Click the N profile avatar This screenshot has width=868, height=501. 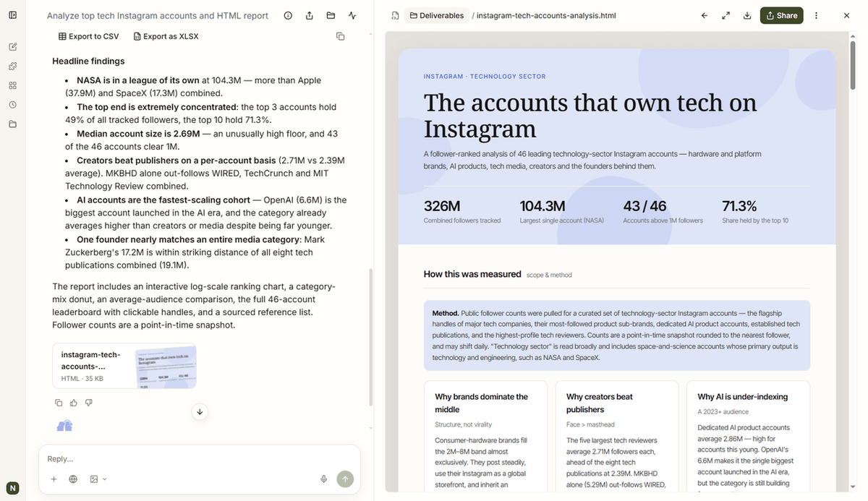click(13, 487)
